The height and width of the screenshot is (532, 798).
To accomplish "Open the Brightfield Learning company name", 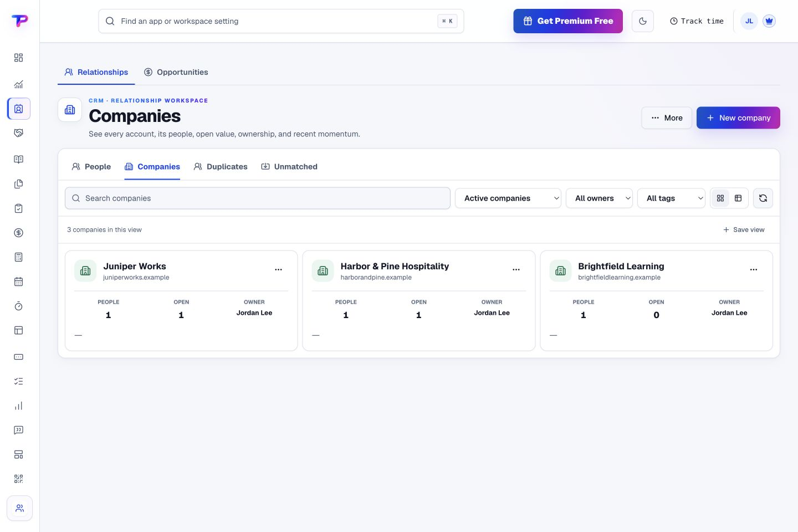I will point(621,267).
